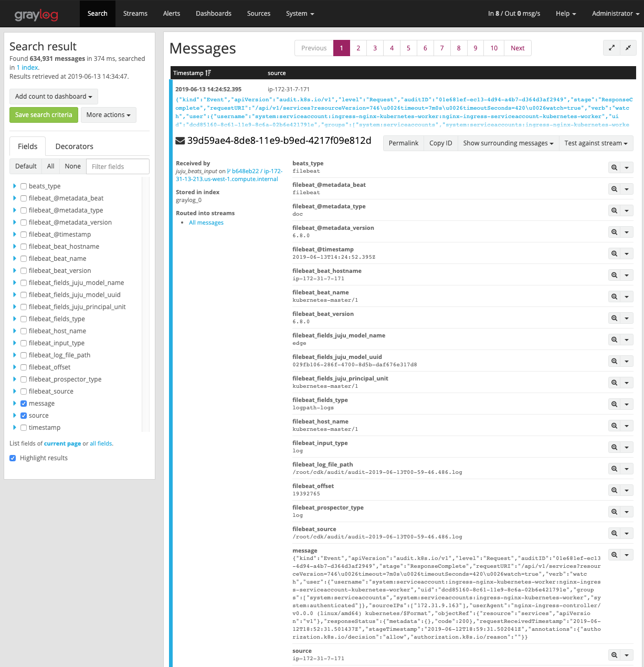Open Add count to dashboard dropdown
The height and width of the screenshot is (667, 644).
54,97
